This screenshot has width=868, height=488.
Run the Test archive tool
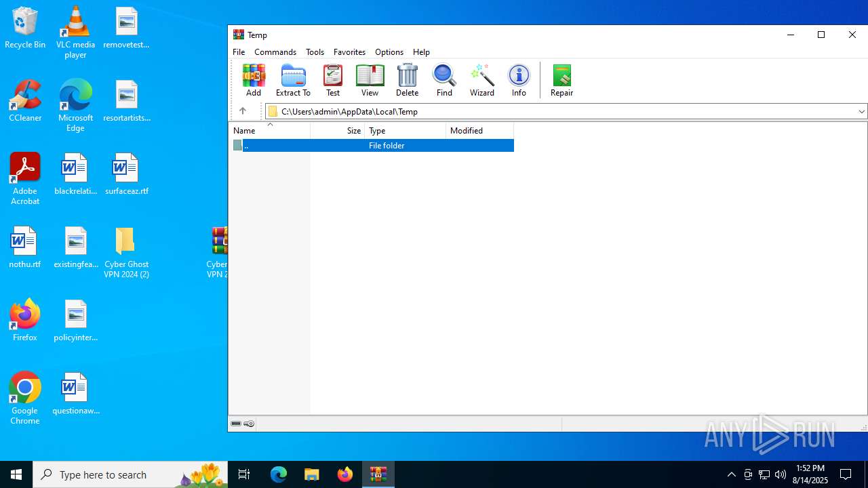(x=333, y=80)
